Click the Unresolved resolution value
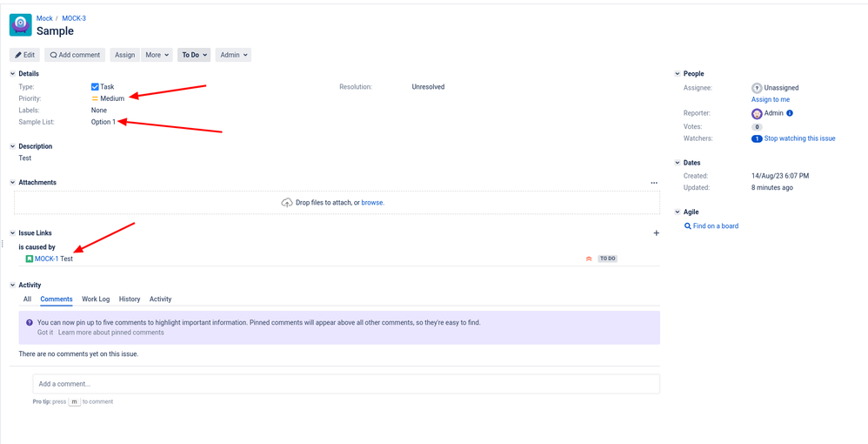 point(428,87)
